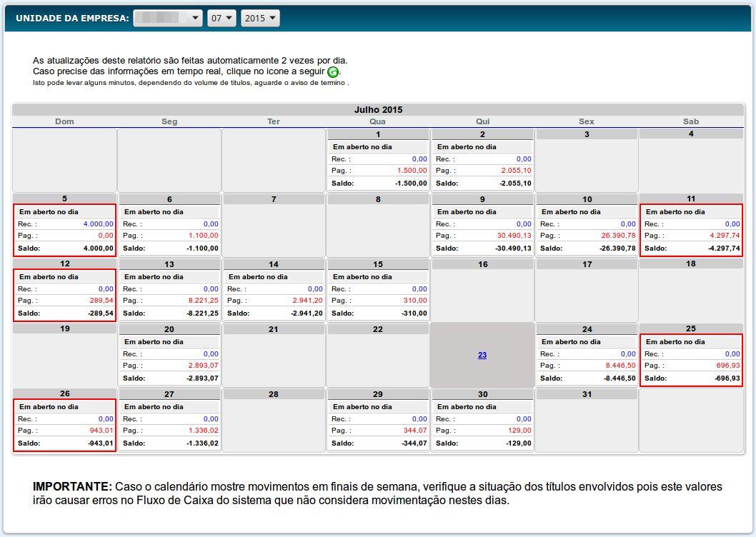Select the 8.446,50 Pag. value on day 24

tap(621, 366)
